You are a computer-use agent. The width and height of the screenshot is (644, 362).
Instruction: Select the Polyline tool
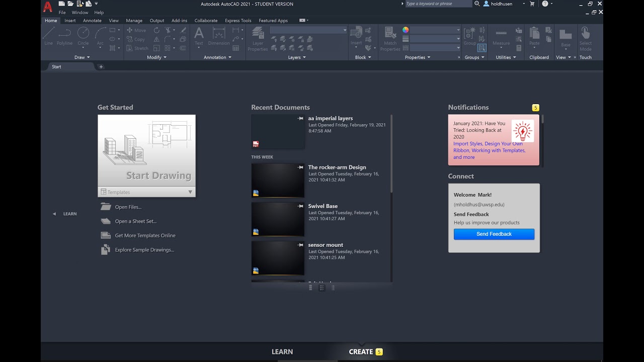click(65, 36)
